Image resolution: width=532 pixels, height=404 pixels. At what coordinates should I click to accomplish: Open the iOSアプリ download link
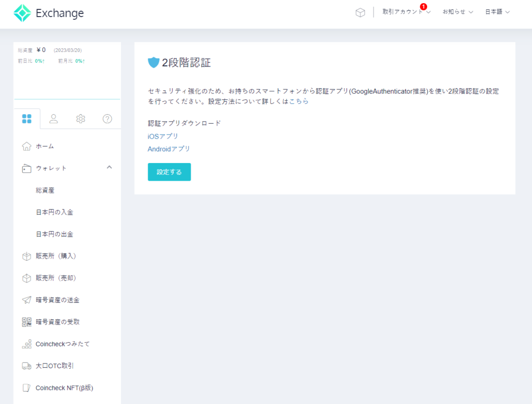(x=163, y=136)
